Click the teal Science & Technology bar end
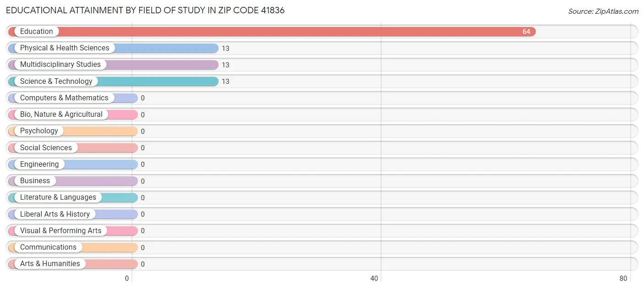The width and height of the screenshot is (644, 289). (x=214, y=82)
